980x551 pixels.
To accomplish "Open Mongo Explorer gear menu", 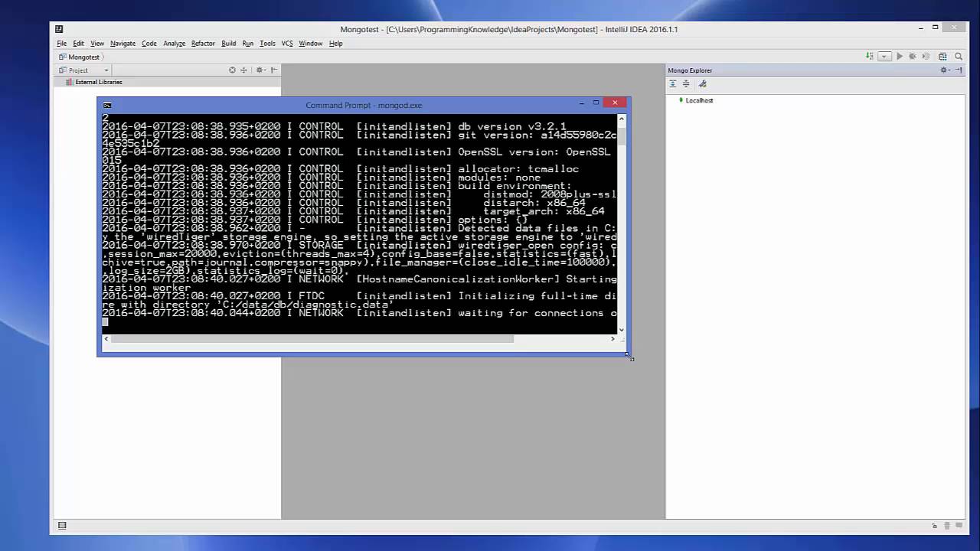I will click(945, 70).
